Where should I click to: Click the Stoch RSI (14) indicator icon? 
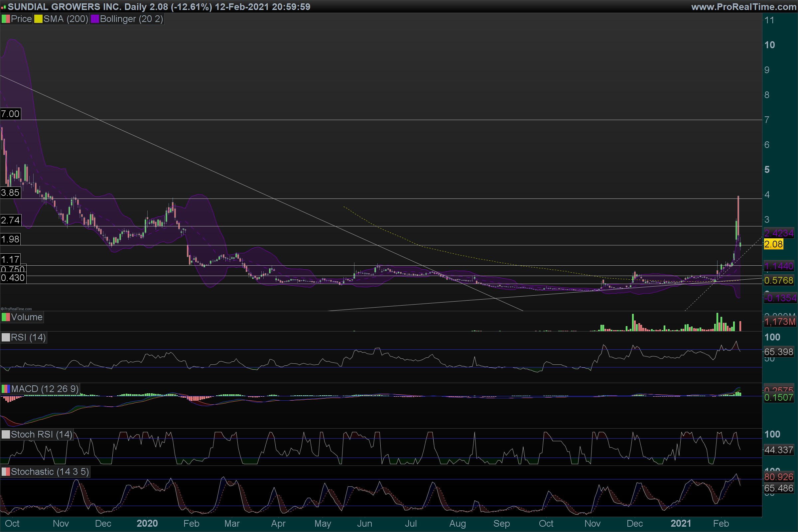pyautogui.click(x=5, y=435)
